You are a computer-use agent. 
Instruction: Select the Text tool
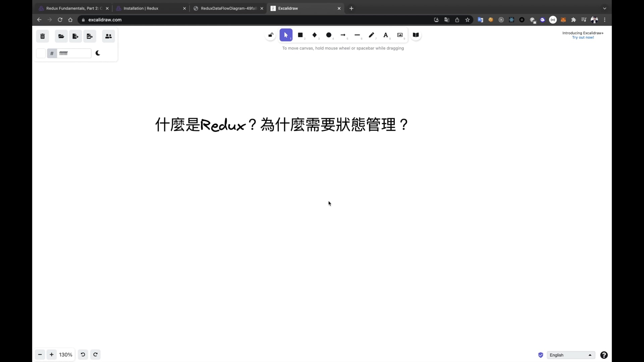pos(386,35)
